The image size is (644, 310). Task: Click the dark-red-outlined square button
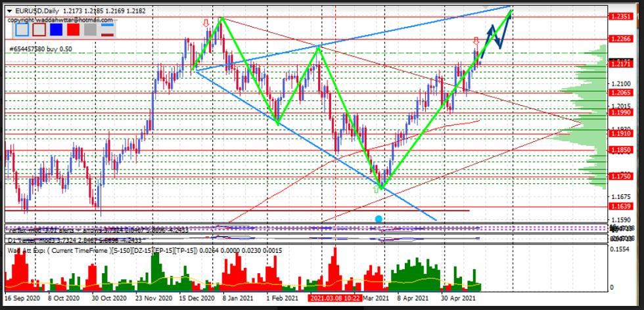pos(39,29)
